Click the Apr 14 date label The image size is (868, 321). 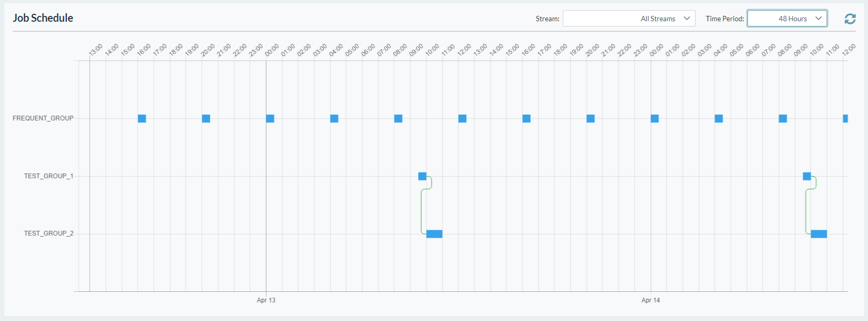[x=649, y=300]
